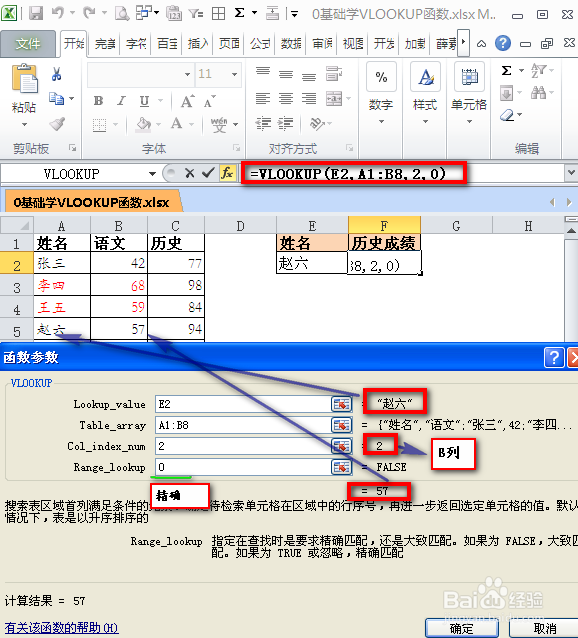Click the Cut scissors icon
The width and height of the screenshot is (578, 638).
tap(57, 74)
